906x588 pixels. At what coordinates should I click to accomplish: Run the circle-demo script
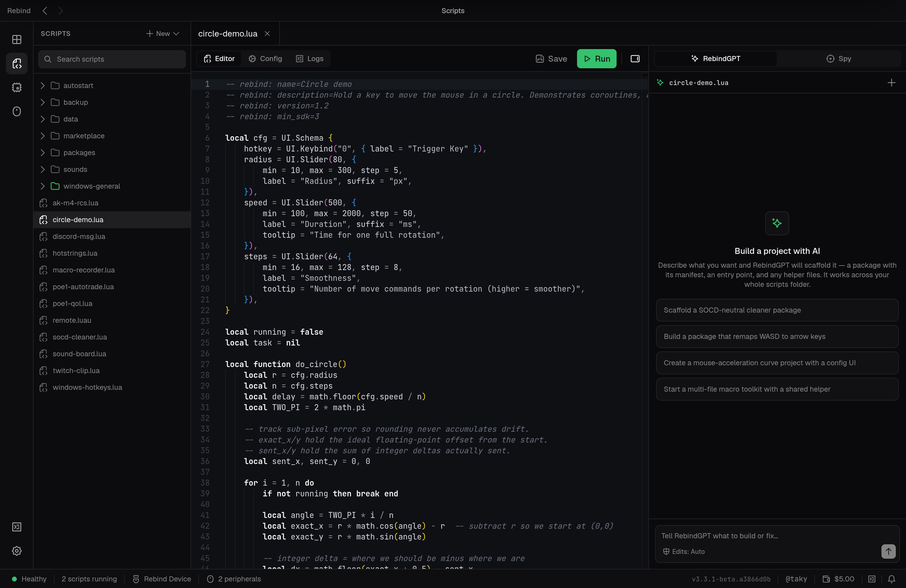(597, 59)
